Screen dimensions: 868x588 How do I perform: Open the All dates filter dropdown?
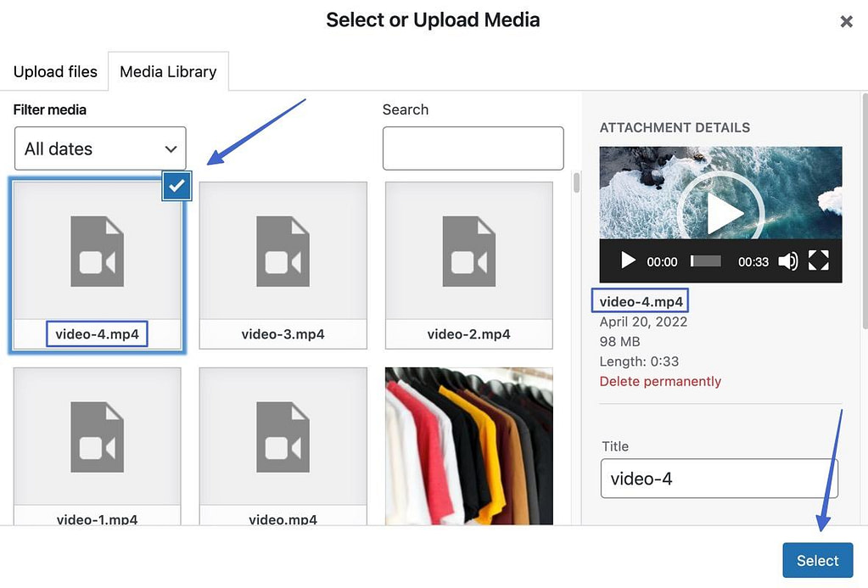(99, 148)
